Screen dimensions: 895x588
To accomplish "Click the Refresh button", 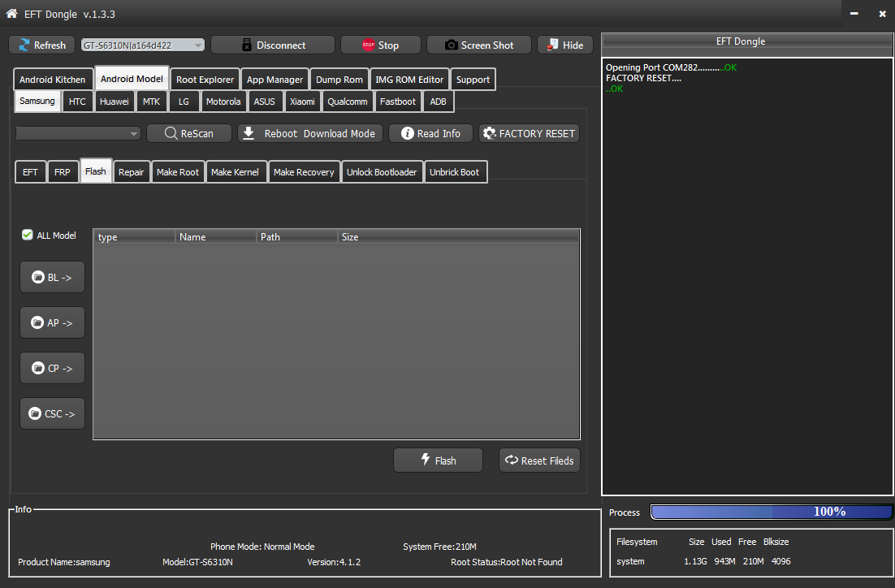I will pyautogui.click(x=42, y=45).
